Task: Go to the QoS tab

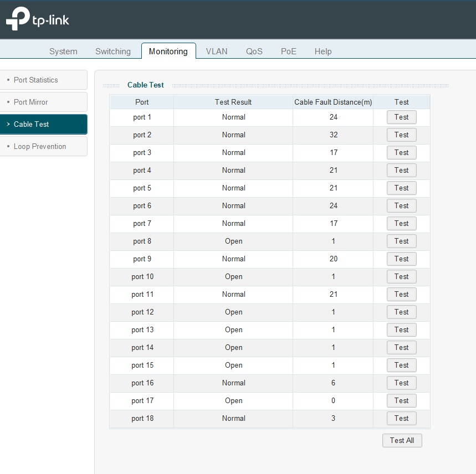Action: click(254, 51)
